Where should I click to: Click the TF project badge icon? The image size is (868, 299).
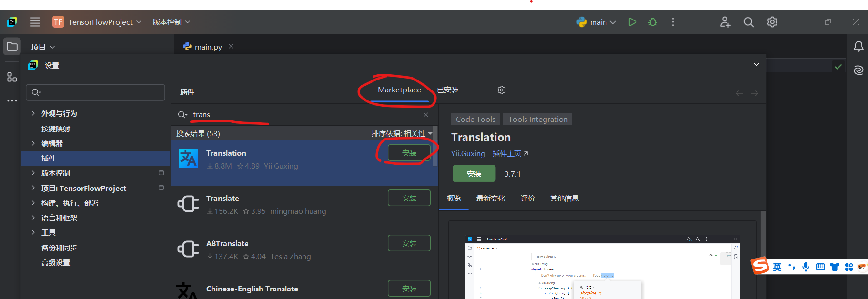(58, 22)
